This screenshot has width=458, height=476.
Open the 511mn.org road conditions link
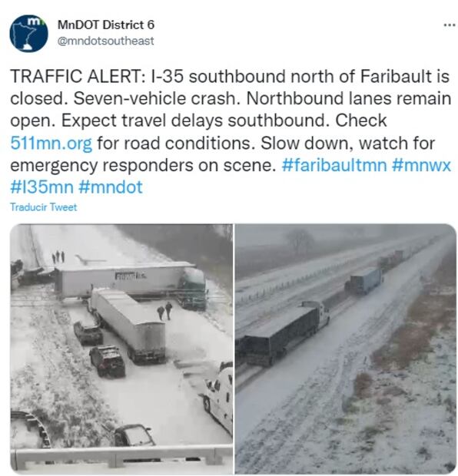coord(51,143)
